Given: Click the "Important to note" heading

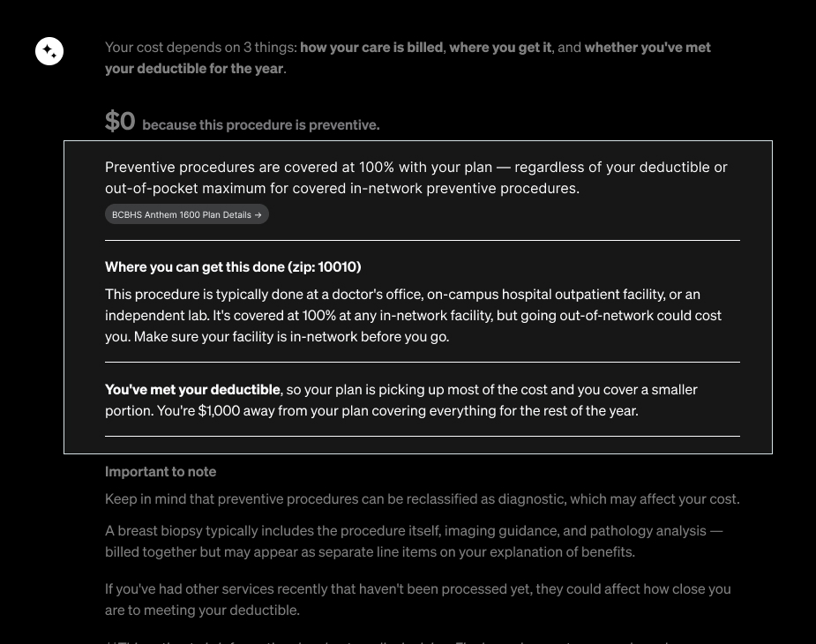Looking at the screenshot, I should [x=161, y=472].
